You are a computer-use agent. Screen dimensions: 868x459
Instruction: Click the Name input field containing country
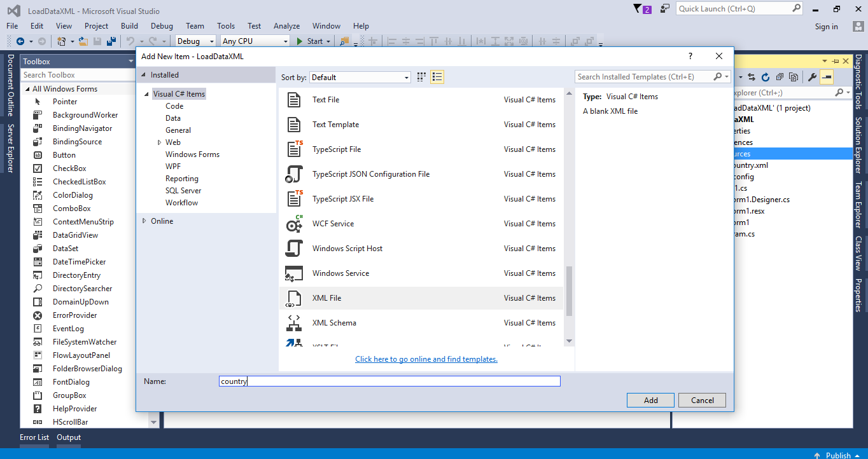point(389,381)
